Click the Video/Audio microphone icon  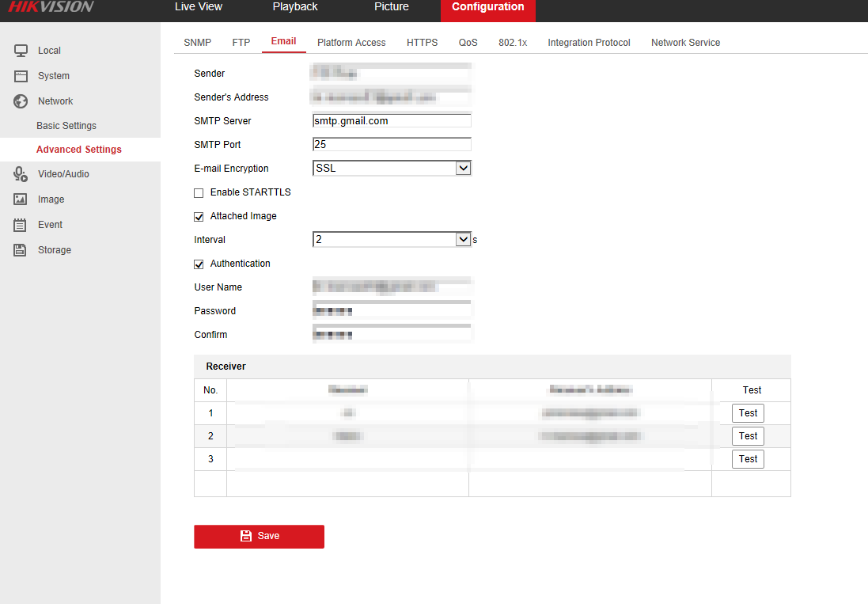click(x=21, y=174)
